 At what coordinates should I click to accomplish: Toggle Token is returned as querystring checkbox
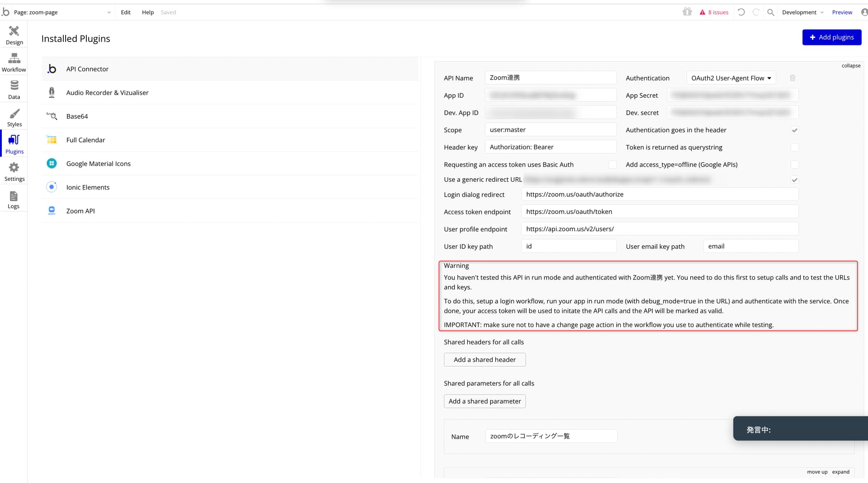794,147
